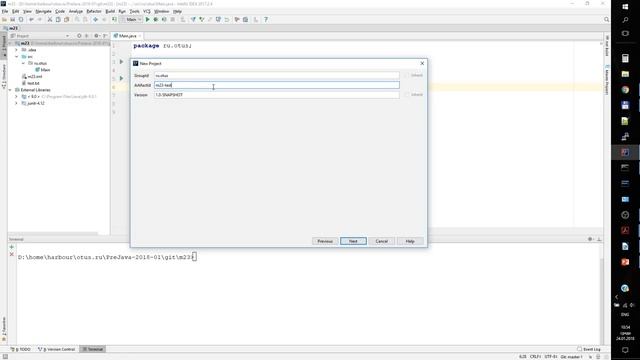Image resolution: width=640 pixels, height=360 pixels.
Task: Collapse the src folder node
Action: pyautogui.click(x=16, y=57)
